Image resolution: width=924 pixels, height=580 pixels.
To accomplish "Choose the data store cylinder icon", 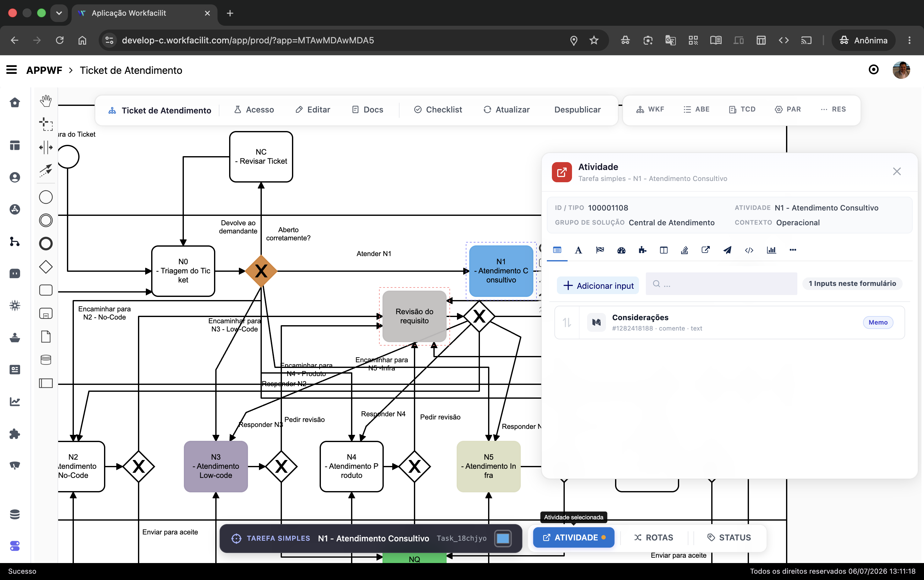I will point(46,360).
